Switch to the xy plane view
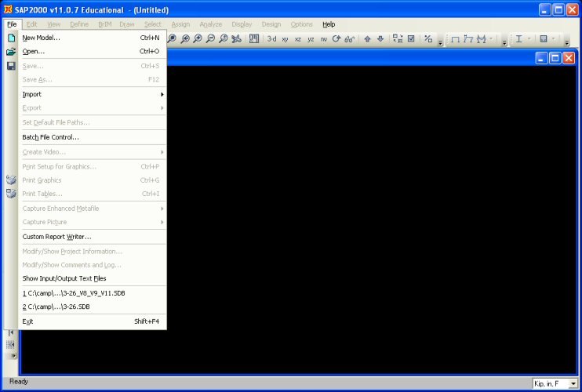582x392 pixels. [x=285, y=39]
